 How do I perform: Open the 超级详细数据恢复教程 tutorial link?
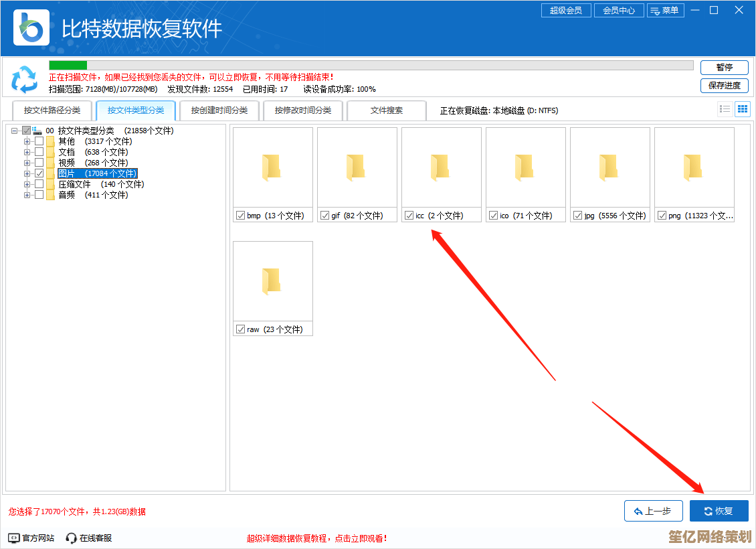point(316,538)
